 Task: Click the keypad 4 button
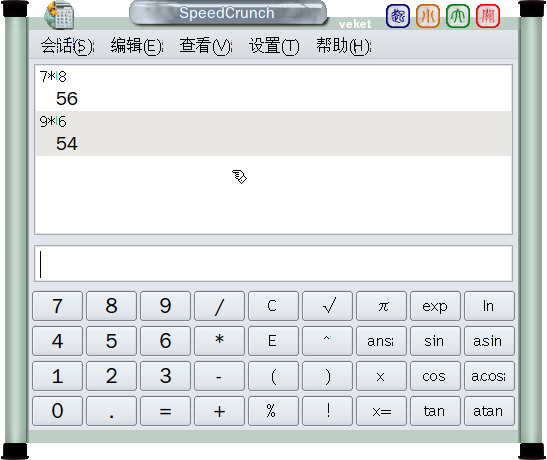click(57, 341)
